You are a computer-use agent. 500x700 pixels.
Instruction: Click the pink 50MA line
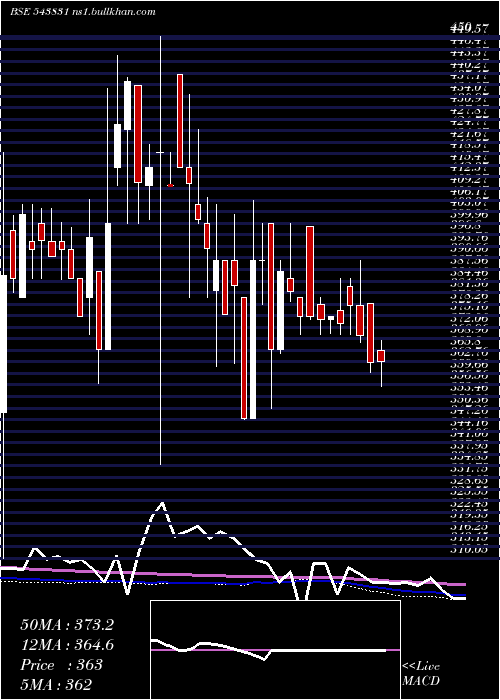point(232,576)
